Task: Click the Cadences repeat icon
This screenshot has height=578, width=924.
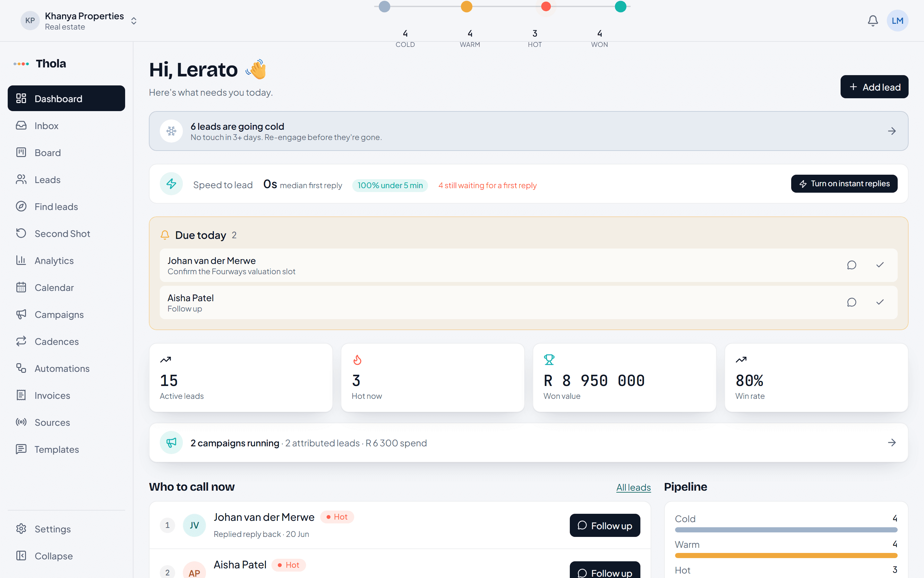Action: pyautogui.click(x=21, y=341)
